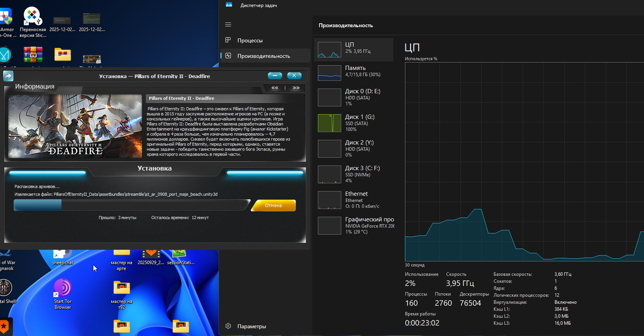Open the Процессы page in Task Manager
Image resolution: width=644 pixels, height=336 pixels.
[265, 40]
